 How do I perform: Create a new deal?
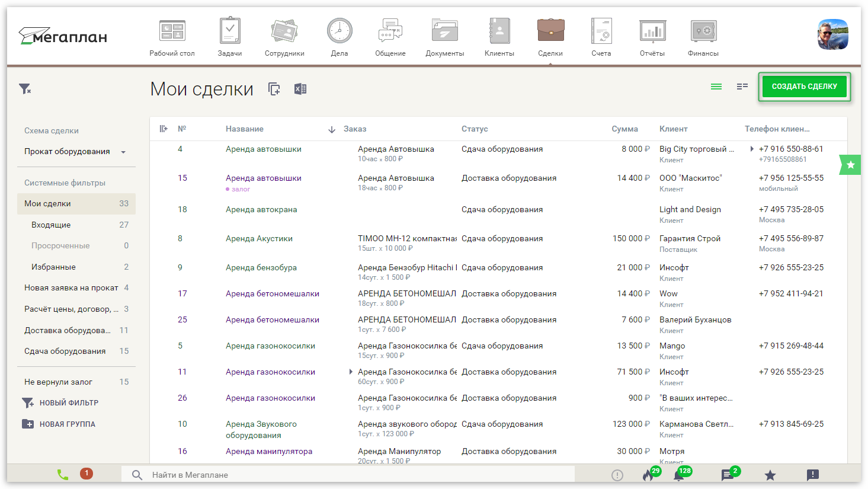coord(805,87)
